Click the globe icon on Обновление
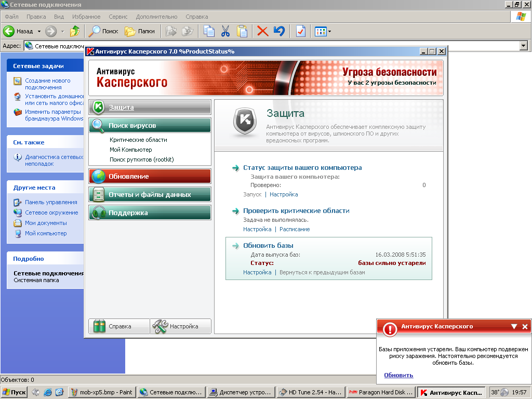 click(98, 177)
